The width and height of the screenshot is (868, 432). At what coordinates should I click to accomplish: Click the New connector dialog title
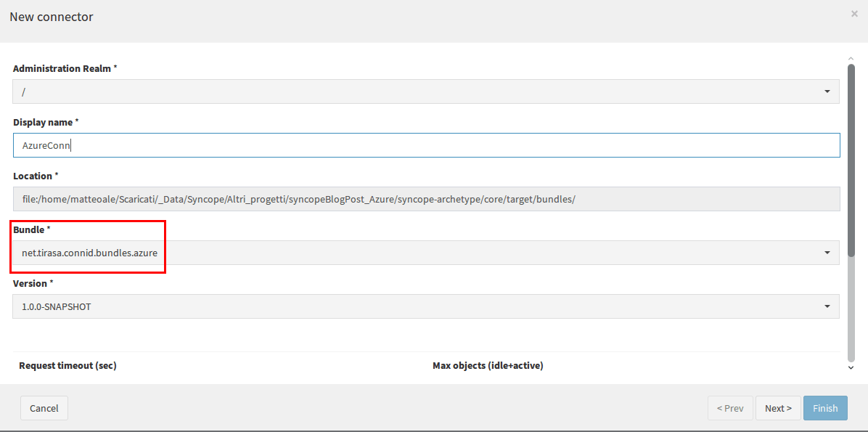click(x=52, y=17)
